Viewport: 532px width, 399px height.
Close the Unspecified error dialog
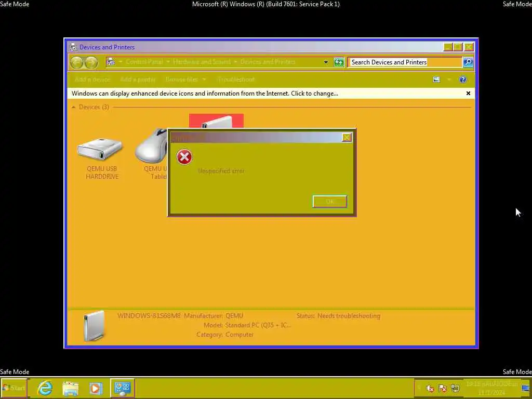347,137
